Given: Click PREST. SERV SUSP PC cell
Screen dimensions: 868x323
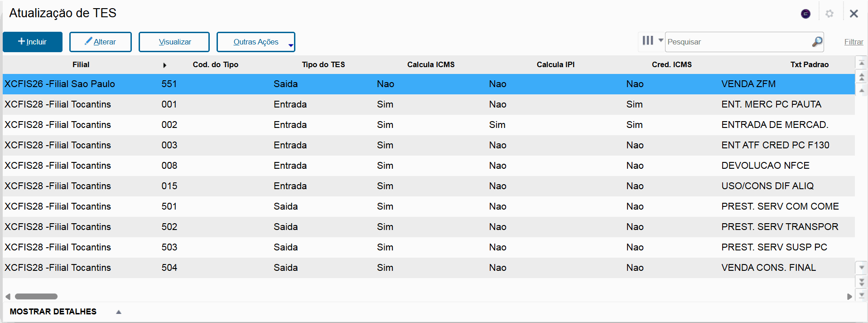Looking at the screenshot, I should (x=774, y=247).
